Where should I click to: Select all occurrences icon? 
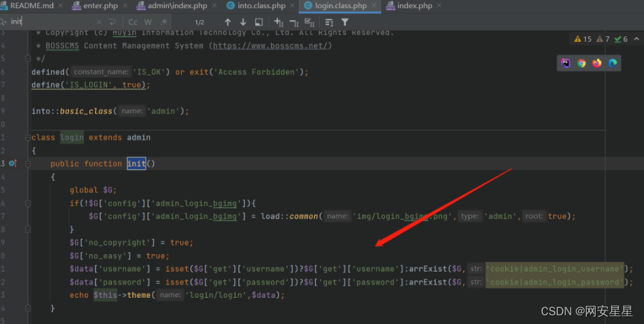pyautogui.click(x=310, y=22)
